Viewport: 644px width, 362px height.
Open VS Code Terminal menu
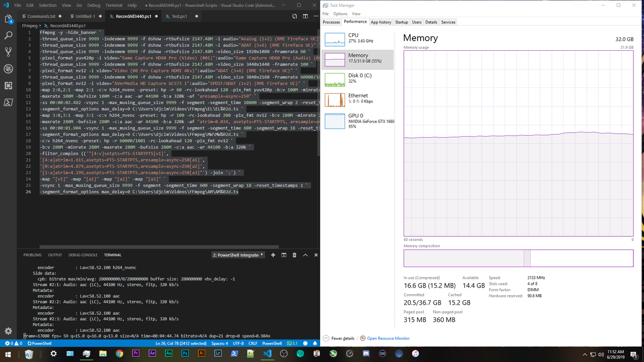click(114, 5)
